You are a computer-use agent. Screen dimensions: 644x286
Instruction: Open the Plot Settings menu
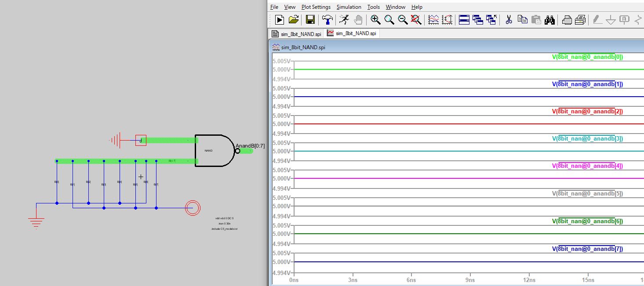click(x=316, y=7)
